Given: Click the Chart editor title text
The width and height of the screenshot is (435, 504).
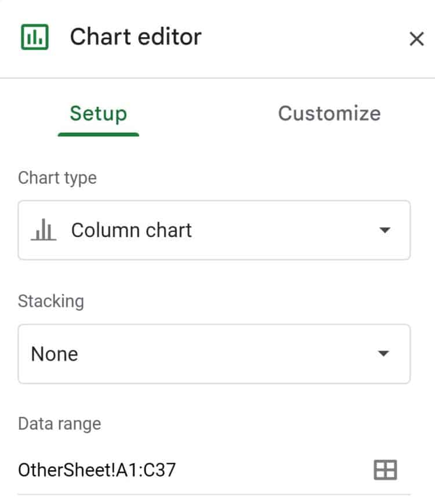Looking at the screenshot, I should 135,37.
